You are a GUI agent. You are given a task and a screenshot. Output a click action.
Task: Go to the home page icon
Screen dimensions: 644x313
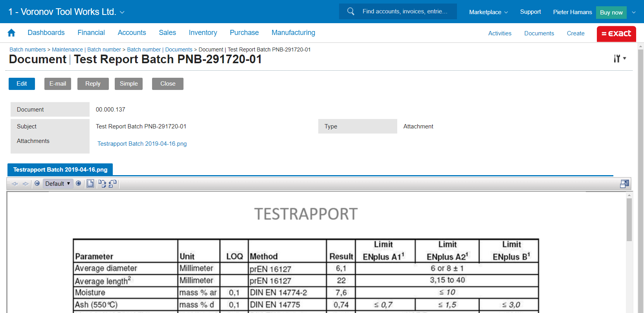click(11, 33)
